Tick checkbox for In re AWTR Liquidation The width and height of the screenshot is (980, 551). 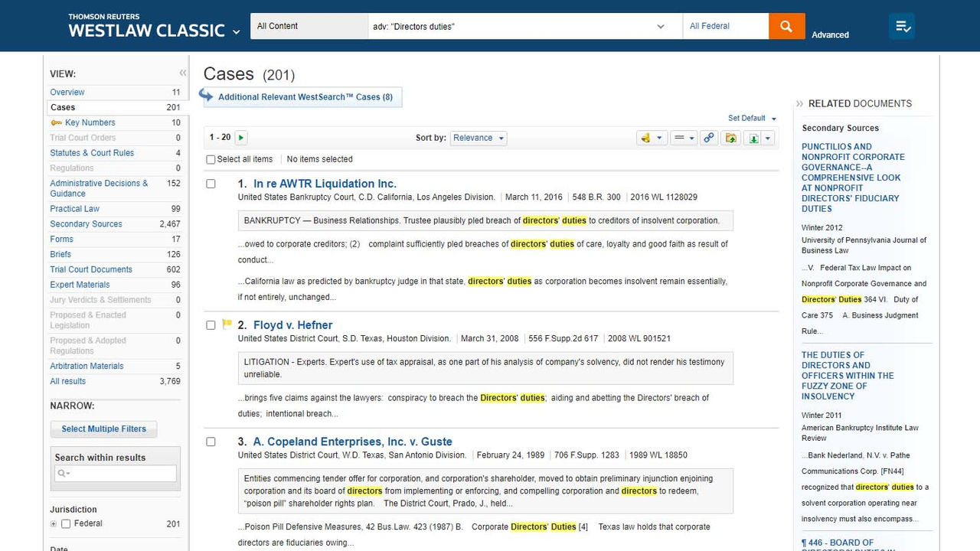pyautogui.click(x=211, y=184)
